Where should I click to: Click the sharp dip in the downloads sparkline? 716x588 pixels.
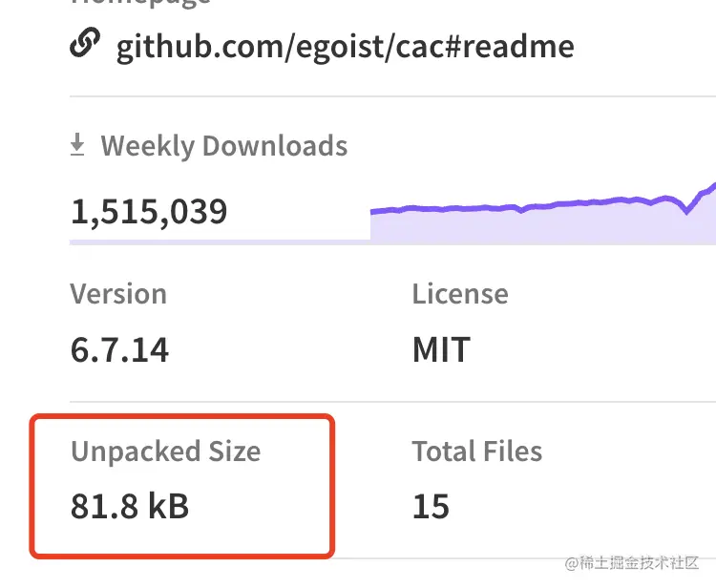pyautogui.click(x=686, y=211)
